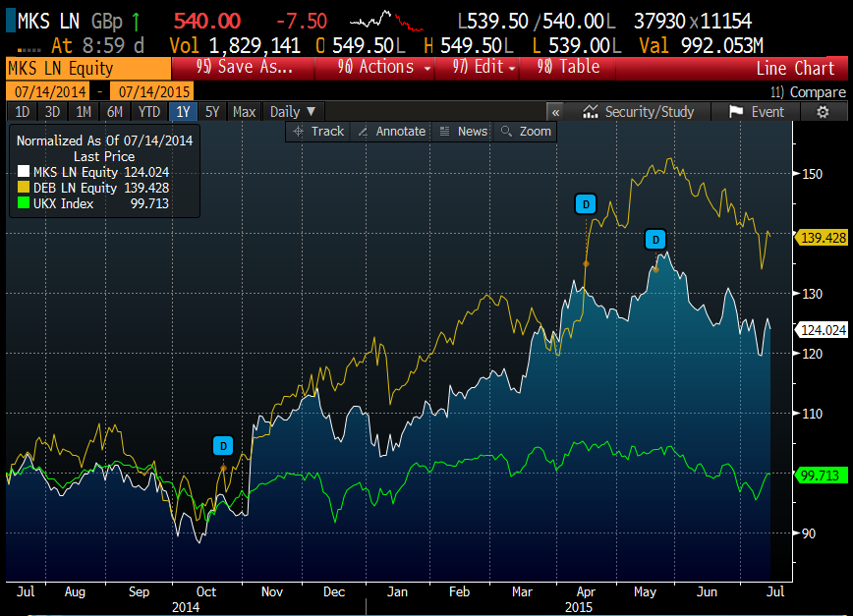Viewport: 853px width, 616px height.
Task: Switch to the YTD range tab
Action: 149,112
